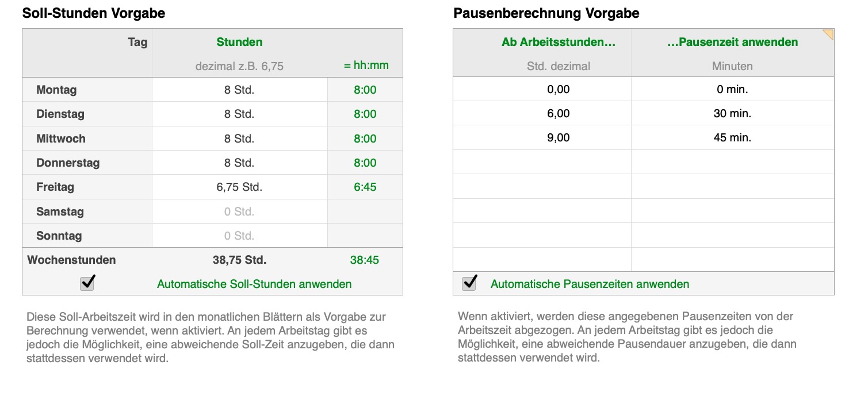Click the 30 min. pause cell
This screenshot has width=868, height=419.
click(732, 114)
